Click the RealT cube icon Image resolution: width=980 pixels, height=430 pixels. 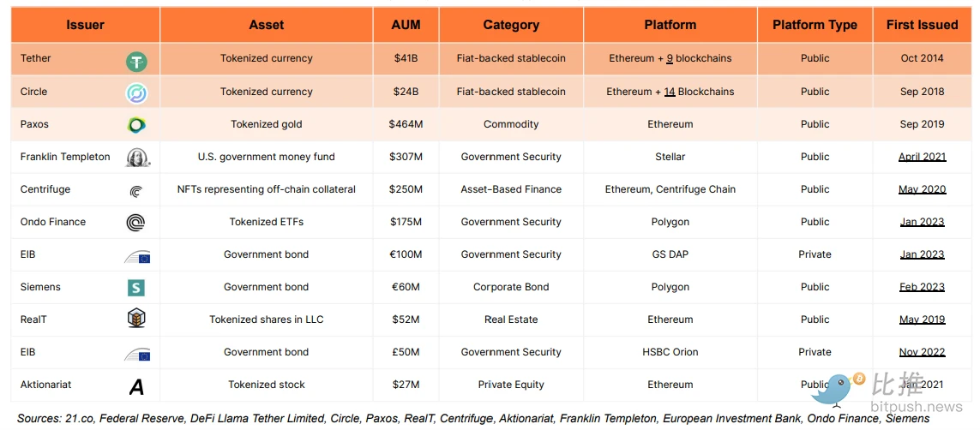[136, 320]
